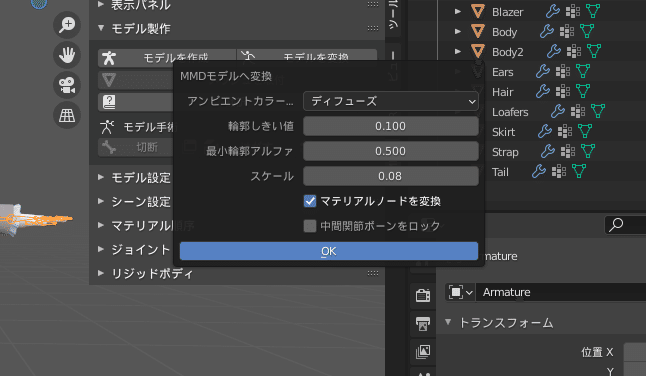Confirm conversion with the OK button

click(329, 251)
